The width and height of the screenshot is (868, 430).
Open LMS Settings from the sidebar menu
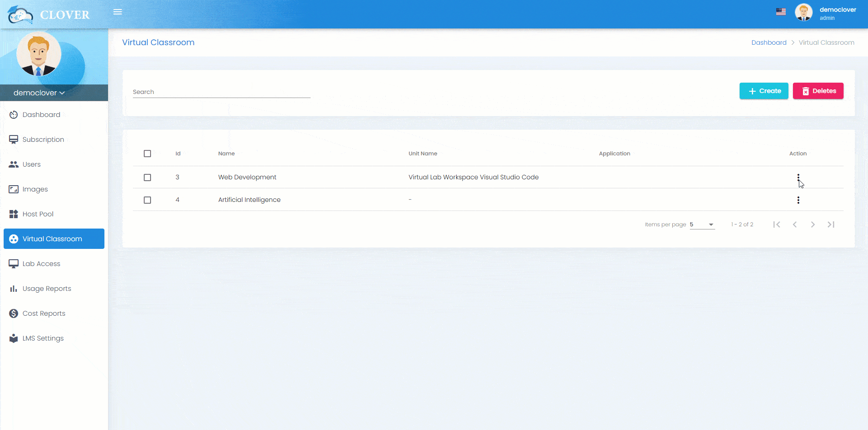[x=43, y=338]
